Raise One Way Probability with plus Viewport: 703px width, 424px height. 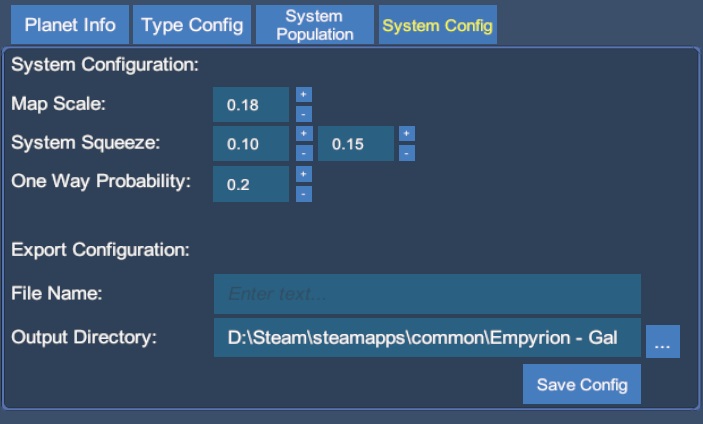(x=304, y=174)
